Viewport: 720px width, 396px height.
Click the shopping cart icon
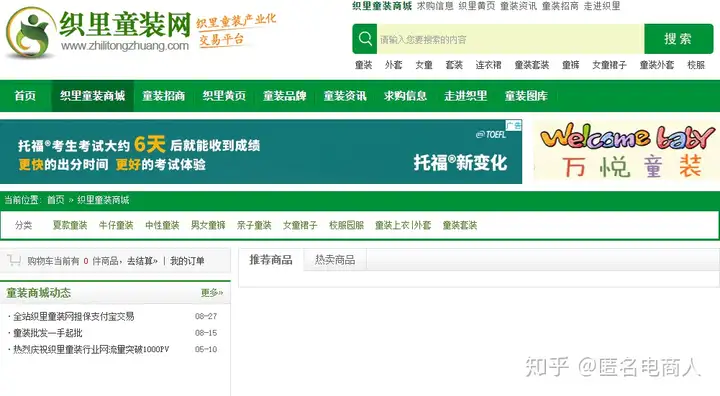click(14, 261)
